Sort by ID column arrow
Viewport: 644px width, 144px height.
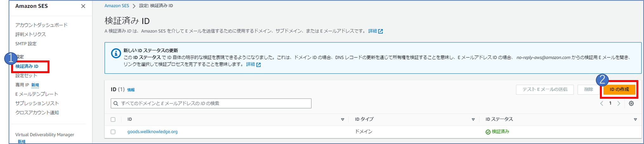coord(342,120)
